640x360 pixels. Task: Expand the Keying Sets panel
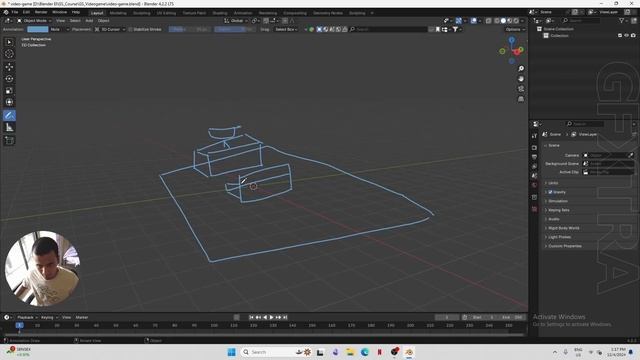(x=558, y=210)
